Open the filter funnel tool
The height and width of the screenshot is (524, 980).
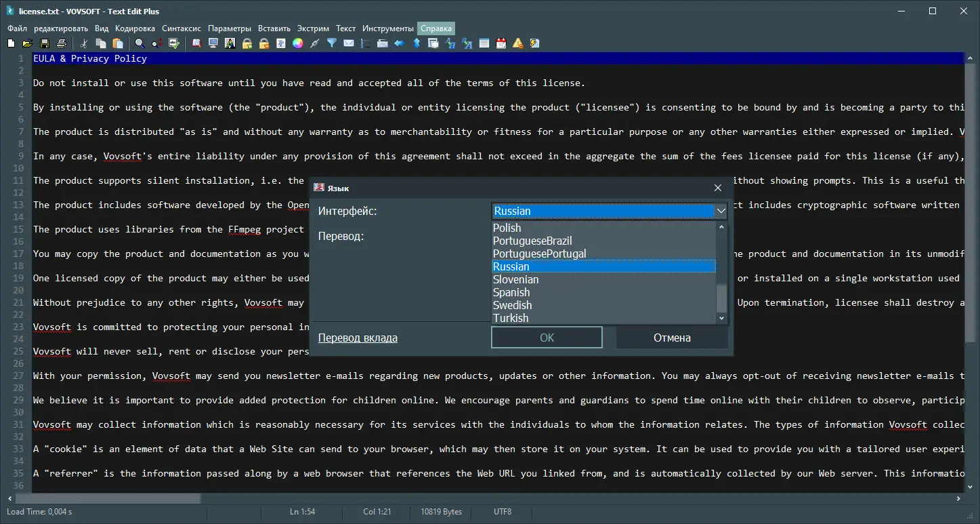click(332, 43)
